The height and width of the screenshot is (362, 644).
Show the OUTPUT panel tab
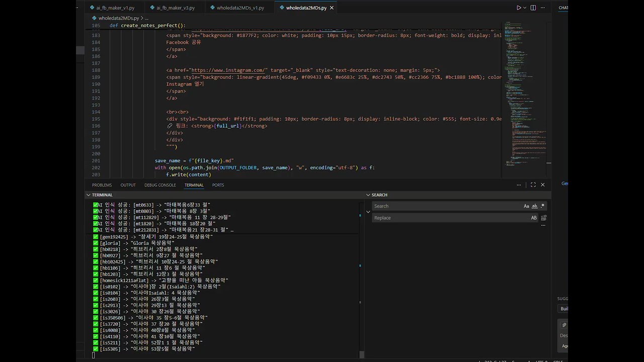click(128, 185)
